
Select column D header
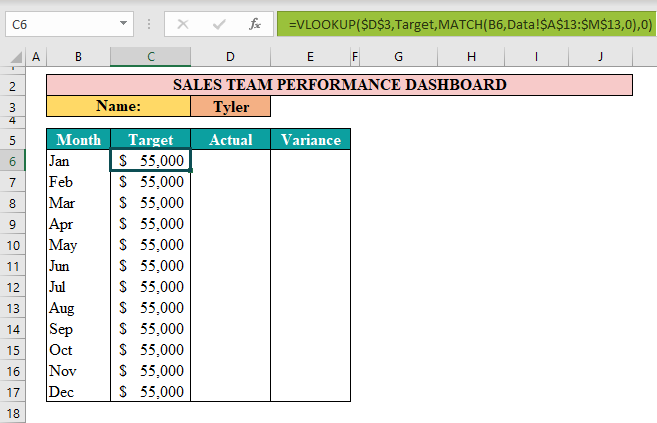230,57
